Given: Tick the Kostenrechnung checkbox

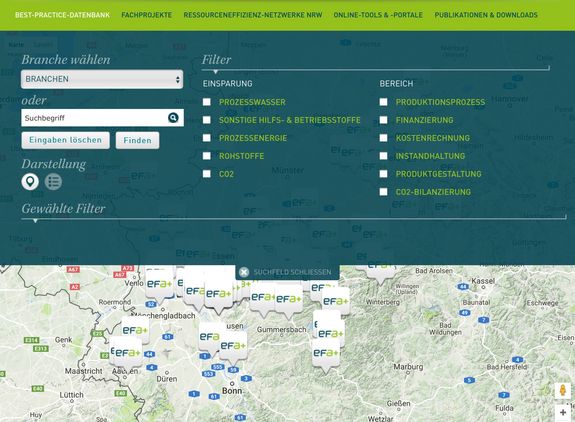Looking at the screenshot, I should [384, 138].
